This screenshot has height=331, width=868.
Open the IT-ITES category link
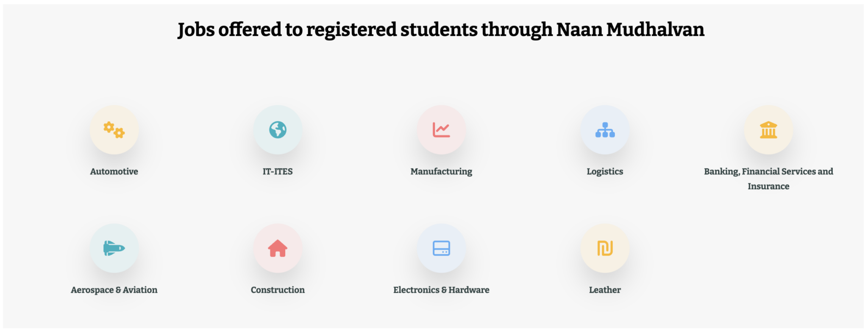(278, 171)
